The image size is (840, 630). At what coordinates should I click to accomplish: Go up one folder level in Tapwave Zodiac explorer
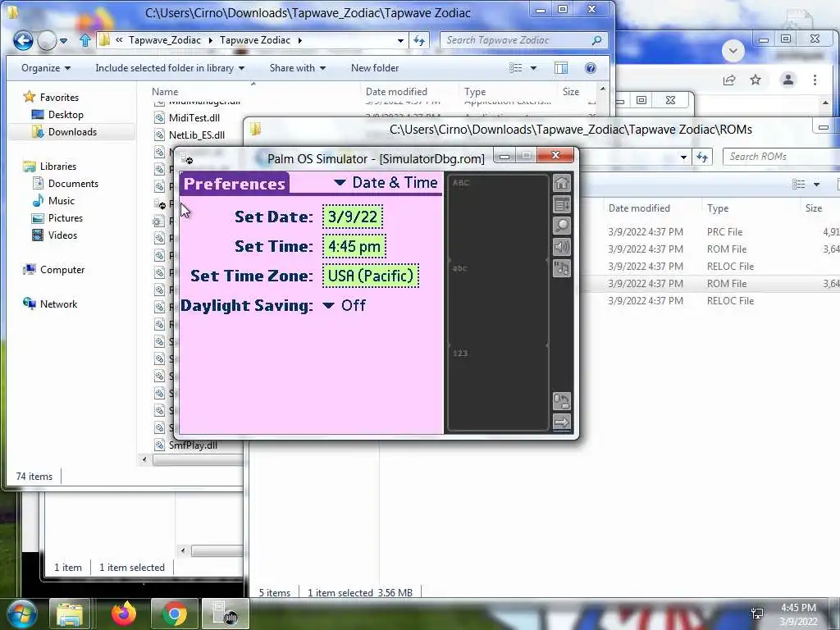tap(84, 40)
